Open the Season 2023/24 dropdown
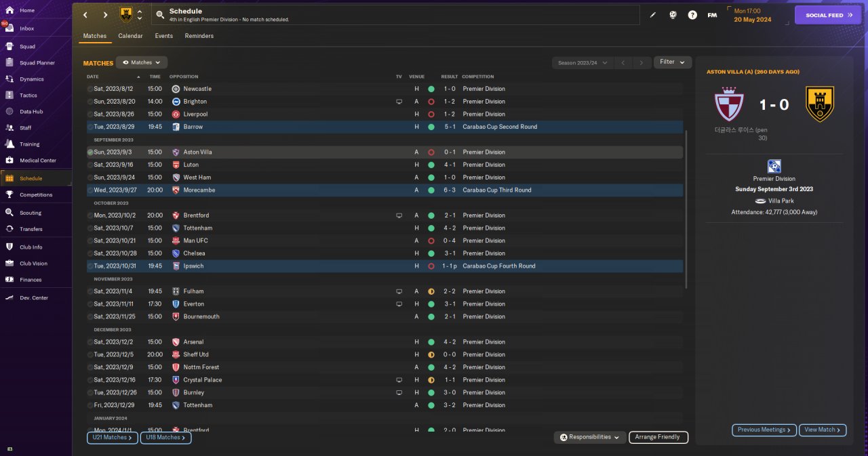Screen dimensions: 868x456 (583, 62)
